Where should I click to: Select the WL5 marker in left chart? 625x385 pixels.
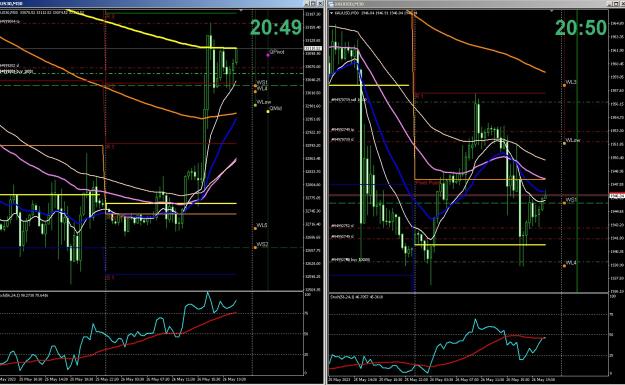[256, 228]
